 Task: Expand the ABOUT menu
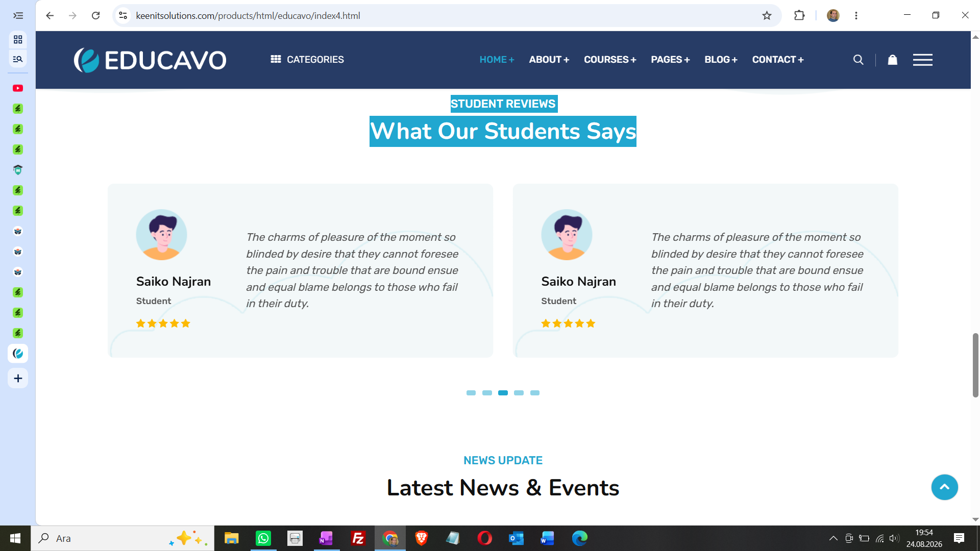pos(549,60)
